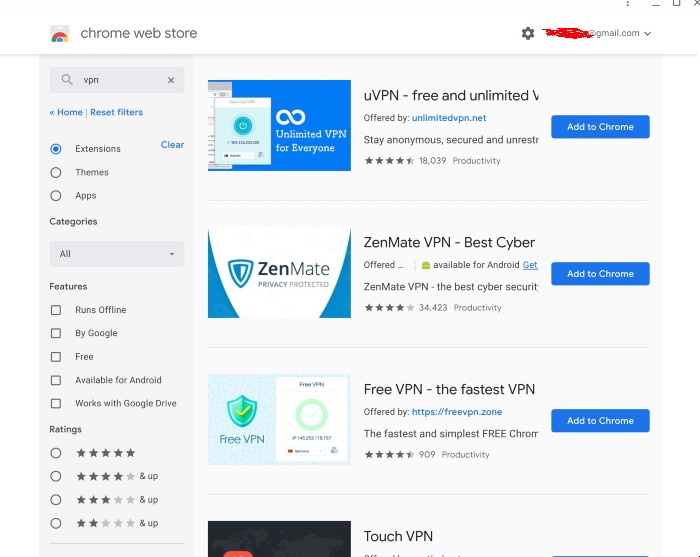Click the Android icon in ZenMate row
This screenshot has width=700, height=557.
click(426, 265)
